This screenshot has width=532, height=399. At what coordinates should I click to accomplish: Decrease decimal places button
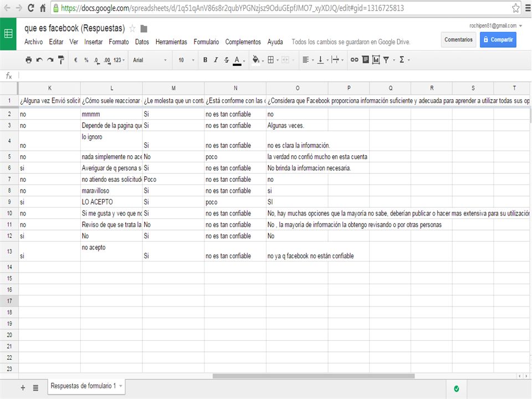(97, 60)
